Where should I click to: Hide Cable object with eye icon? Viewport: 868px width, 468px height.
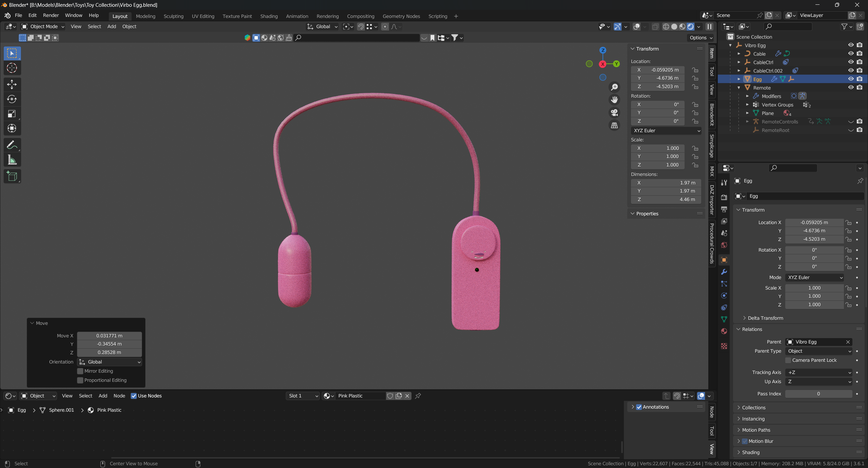tap(851, 54)
